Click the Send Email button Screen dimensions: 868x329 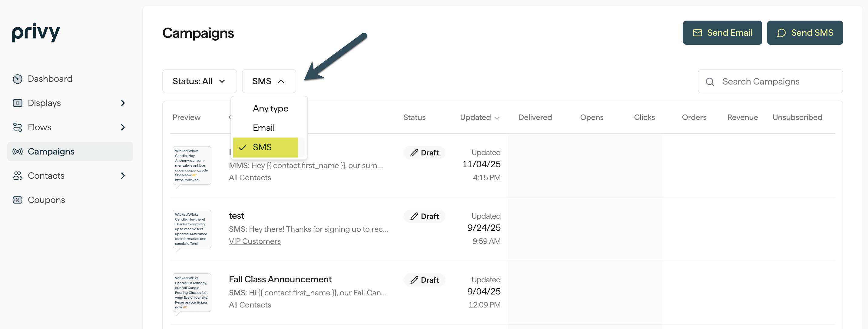coord(722,32)
